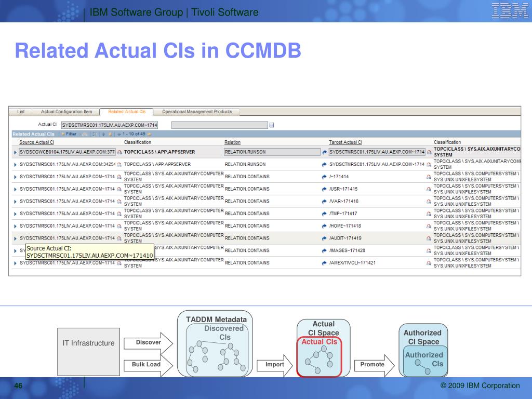The width and height of the screenshot is (532, 399).
Task: Click the Actual CI input field
Action: pyautogui.click(x=110, y=125)
